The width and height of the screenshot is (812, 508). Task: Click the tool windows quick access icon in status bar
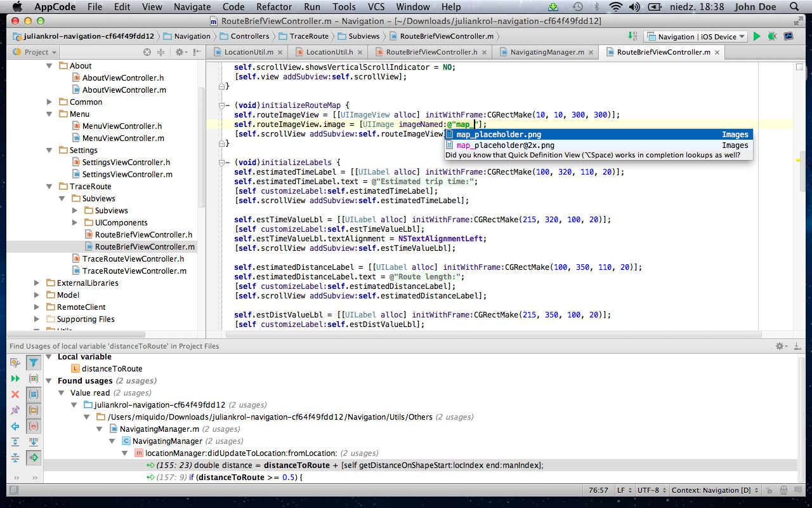[13, 490]
